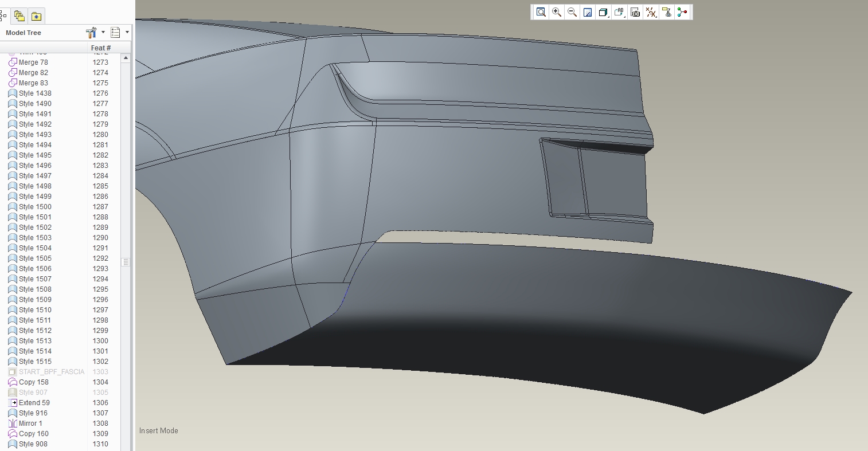Open the view manager camera icon
Screen dimensions: 868x451
coord(635,12)
